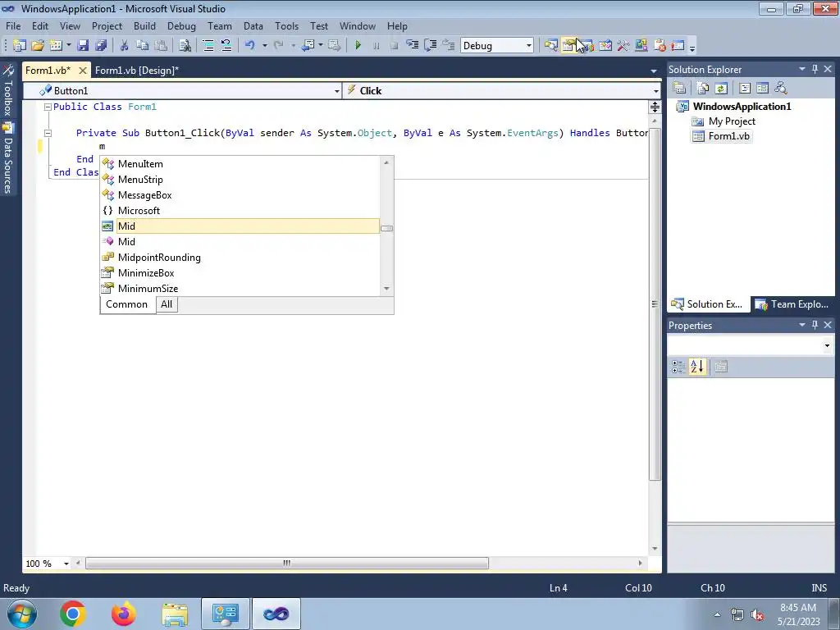Collapse the Button1_Click sub block
The height and width of the screenshot is (630, 840).
click(48, 133)
